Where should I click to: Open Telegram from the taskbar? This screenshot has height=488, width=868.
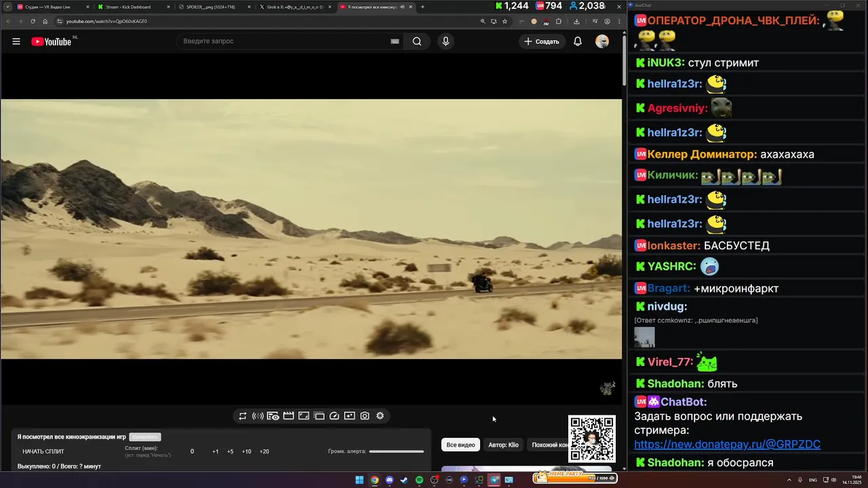[x=494, y=480]
